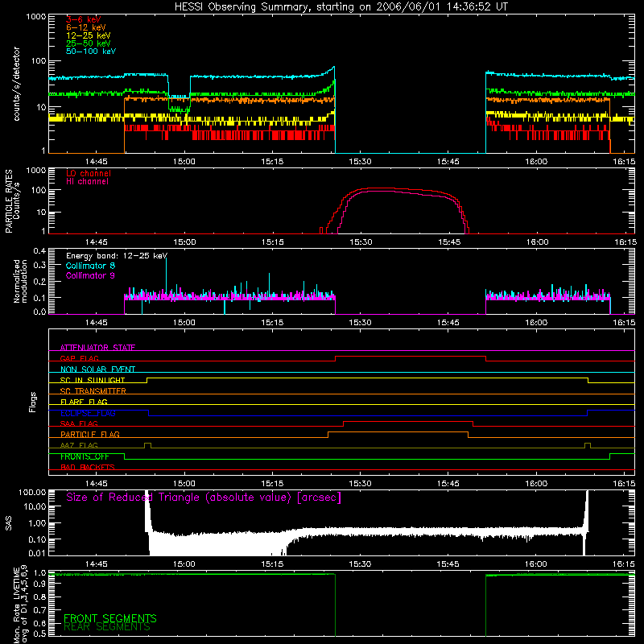Click the FRONTS_OFF flag label
This screenshot has width=644, height=644.
[x=85, y=456]
